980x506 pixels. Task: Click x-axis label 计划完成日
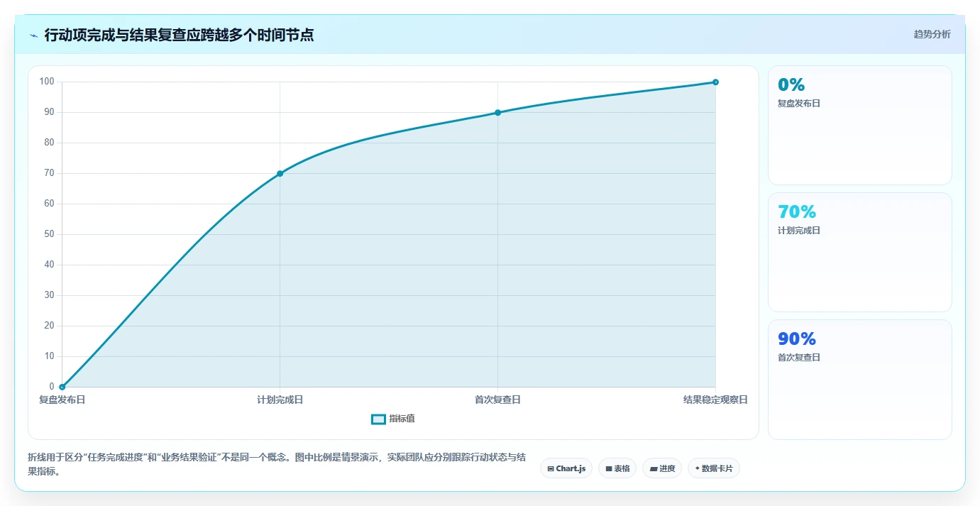(x=280, y=400)
